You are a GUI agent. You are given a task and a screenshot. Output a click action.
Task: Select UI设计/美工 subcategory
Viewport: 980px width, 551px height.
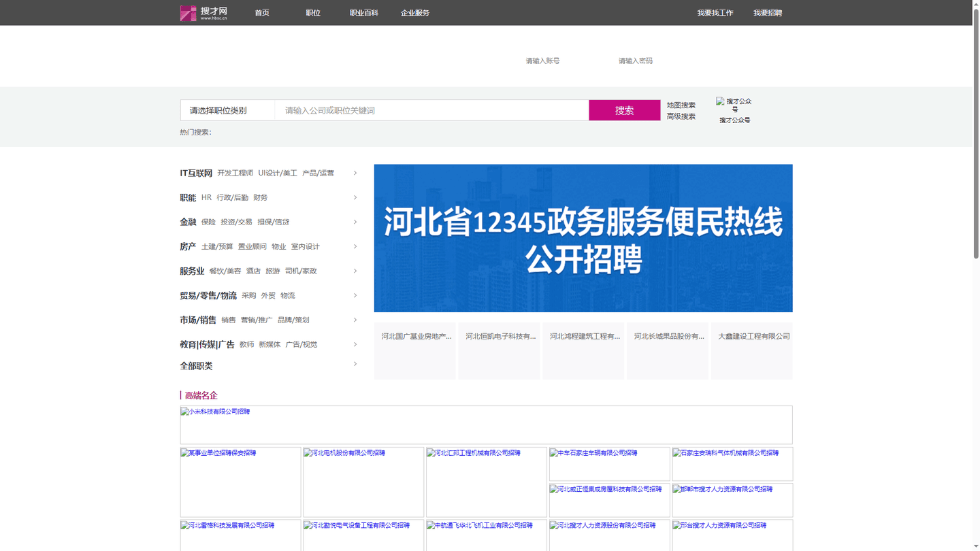click(x=278, y=173)
